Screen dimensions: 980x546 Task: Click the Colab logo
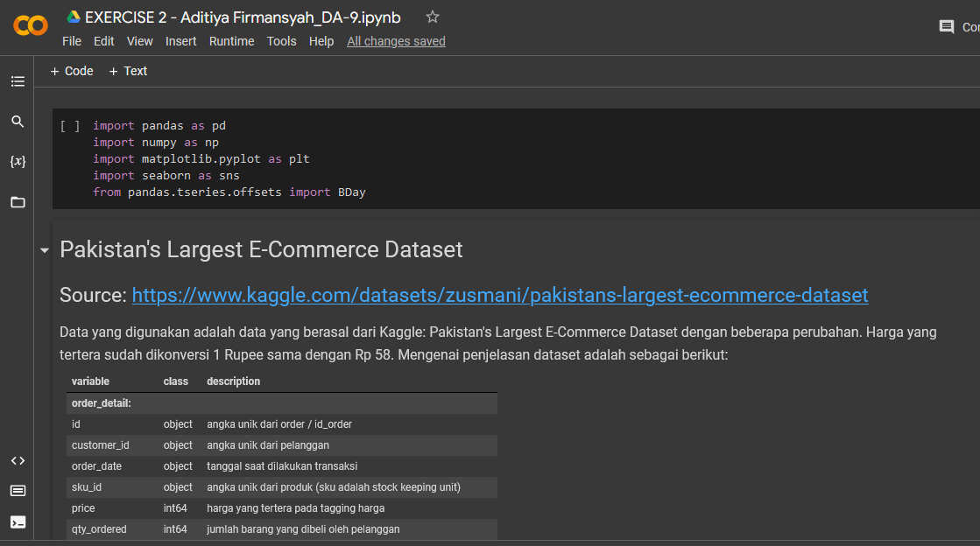(29, 26)
